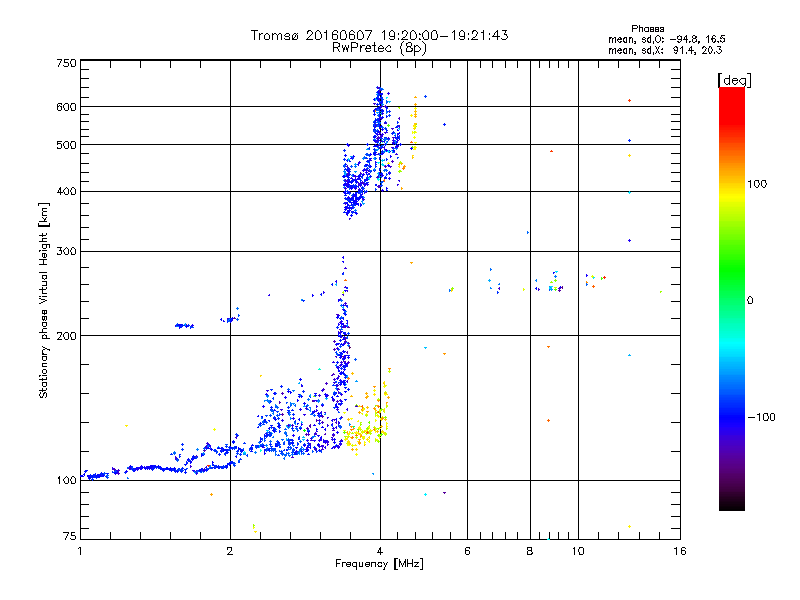Click the 'RwPretec (8p)' subtitle
The width and height of the screenshot is (800, 600).
(379, 48)
